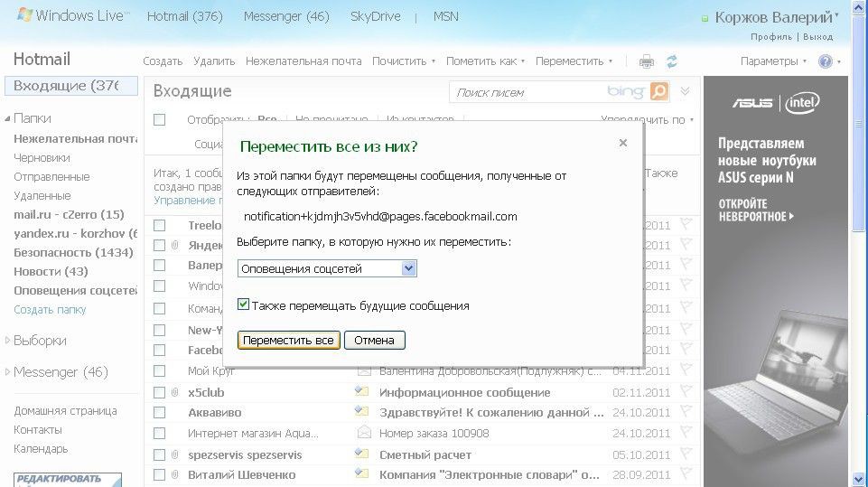Click the 'Поиск писем' search field

click(x=526, y=92)
